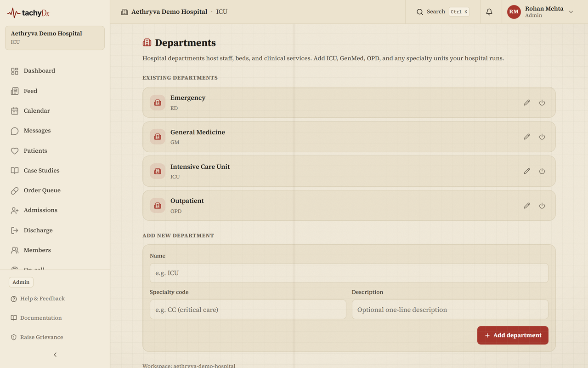Screen dimensions: 588x368
Task: Edit the General Medicine department
Action: click(527, 137)
